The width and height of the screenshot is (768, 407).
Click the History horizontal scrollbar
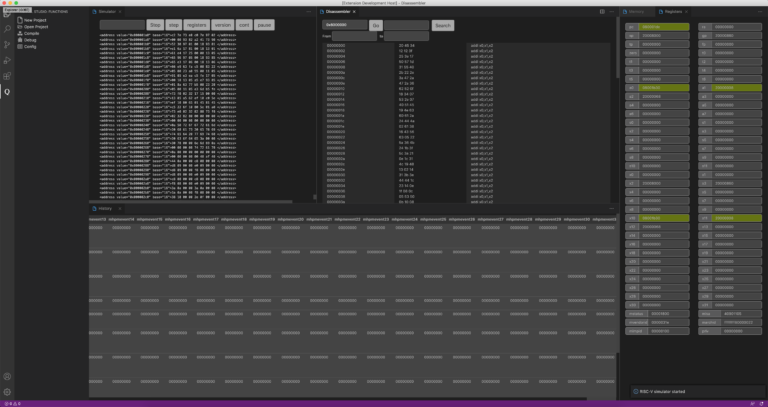point(338,399)
